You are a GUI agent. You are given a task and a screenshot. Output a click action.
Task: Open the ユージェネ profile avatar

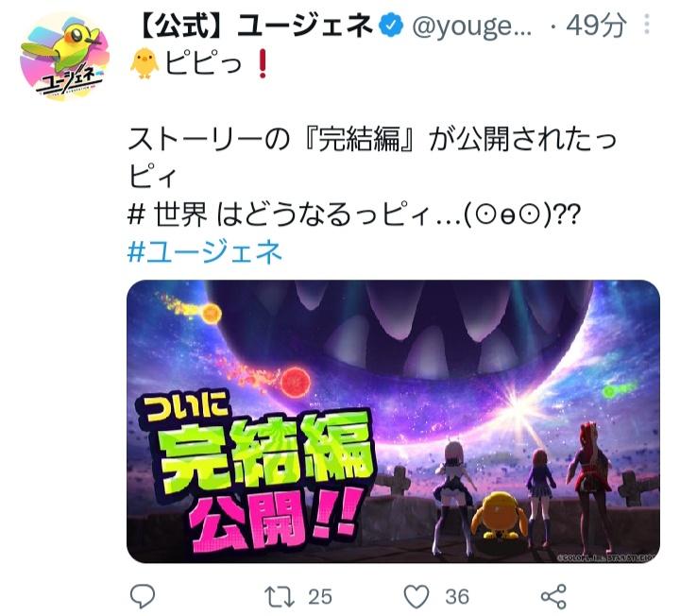pos(64,58)
